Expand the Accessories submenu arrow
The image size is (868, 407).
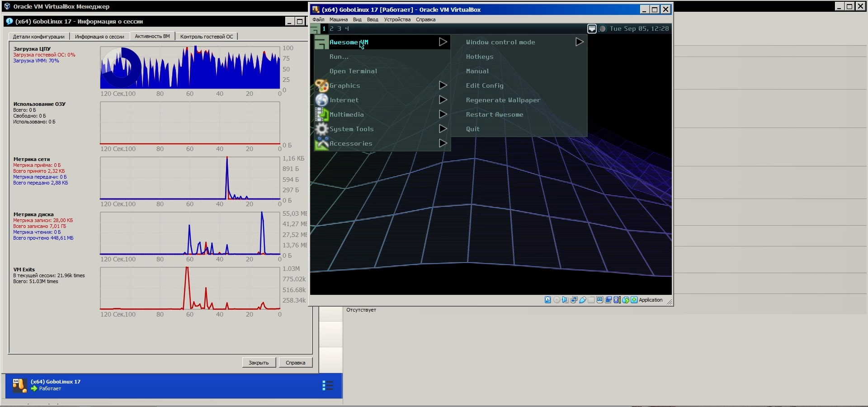(443, 143)
